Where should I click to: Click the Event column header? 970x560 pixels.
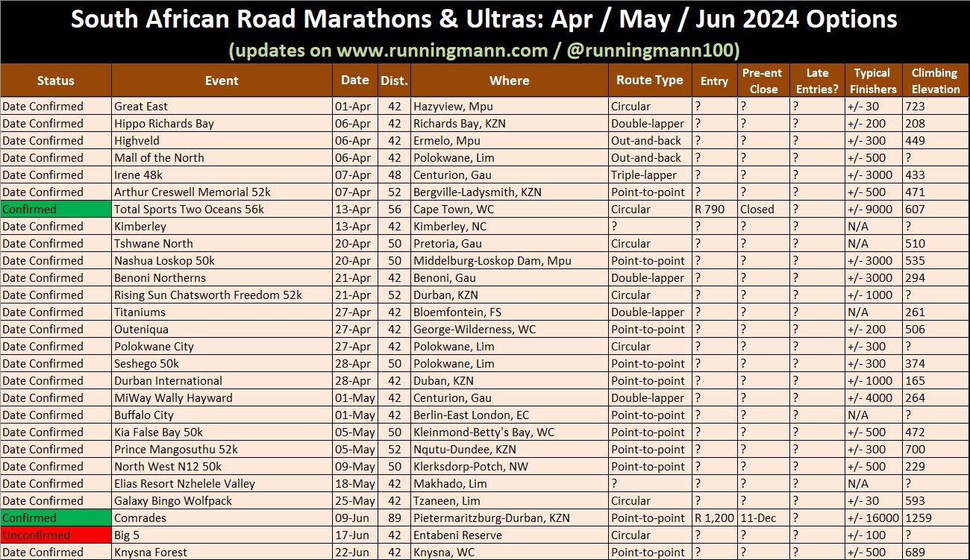[x=222, y=81]
